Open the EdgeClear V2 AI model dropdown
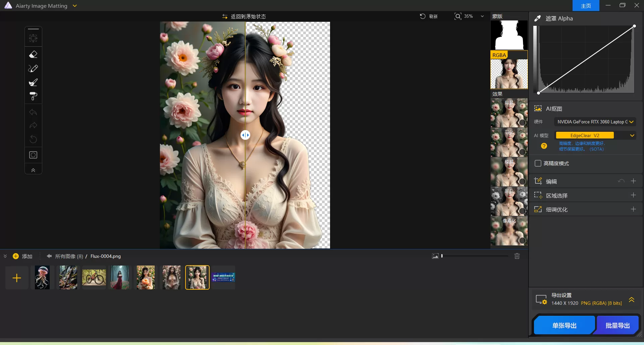This screenshot has width=644, height=345. 632,135
